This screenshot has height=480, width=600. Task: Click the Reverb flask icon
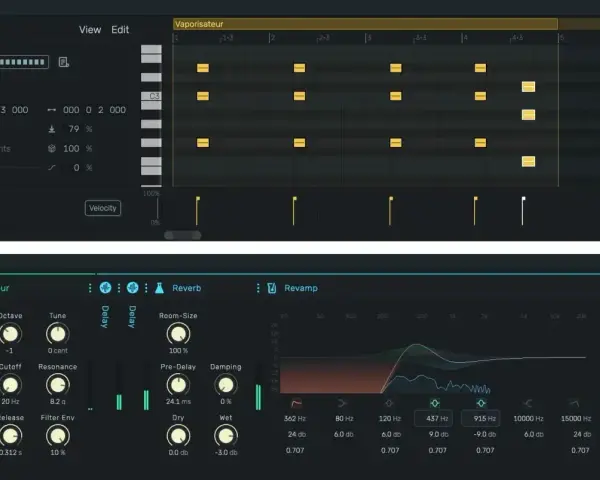point(160,288)
